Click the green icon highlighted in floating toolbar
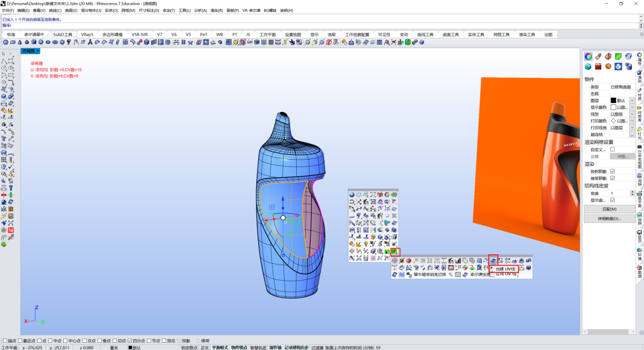Image resolution: width=644 pixels, height=350 pixels. point(394,251)
